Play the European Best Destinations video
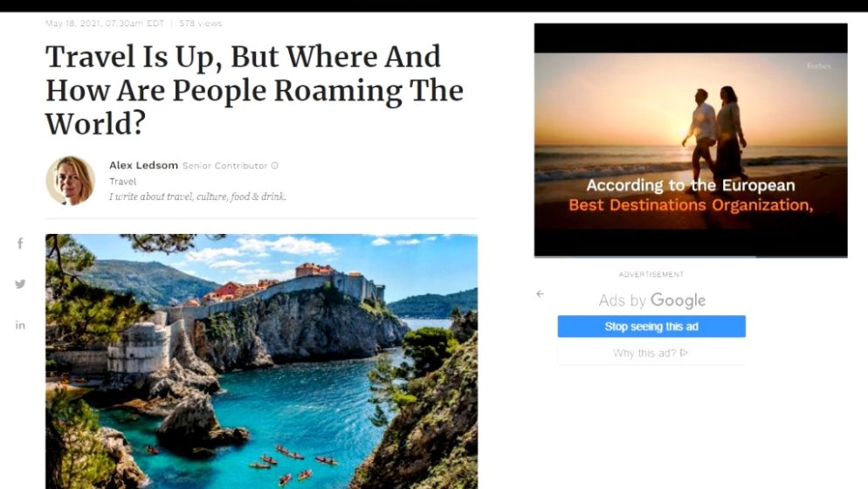Viewport: 868px width, 489px height. click(691, 140)
